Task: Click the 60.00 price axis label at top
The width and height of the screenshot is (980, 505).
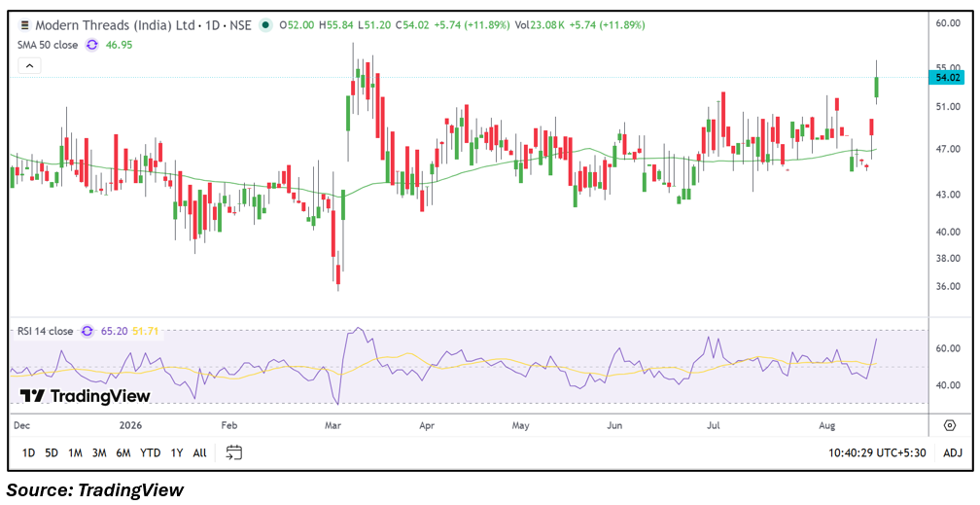Action: click(x=948, y=23)
